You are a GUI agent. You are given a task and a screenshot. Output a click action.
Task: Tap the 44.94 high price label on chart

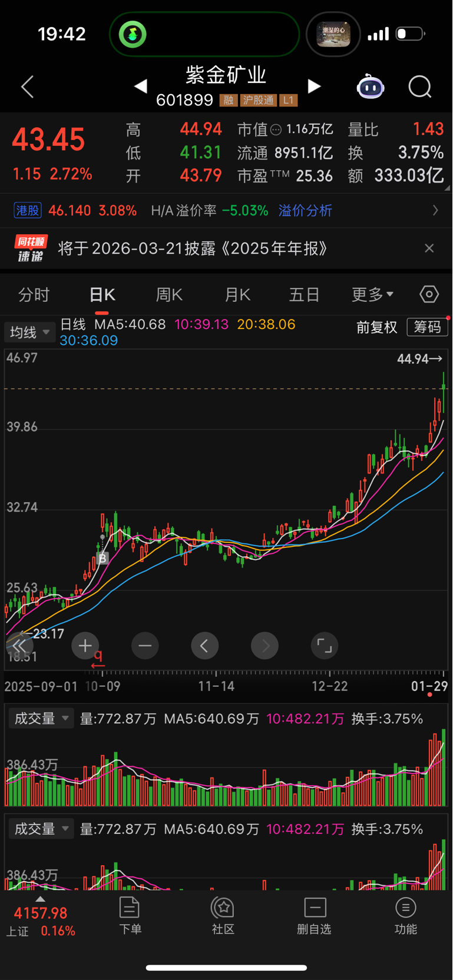click(419, 358)
